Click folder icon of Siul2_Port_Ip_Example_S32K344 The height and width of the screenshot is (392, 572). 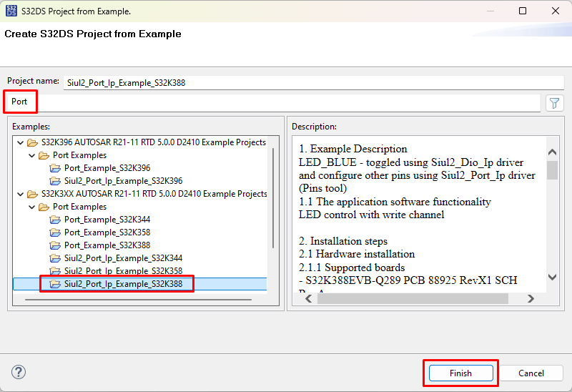(55, 258)
